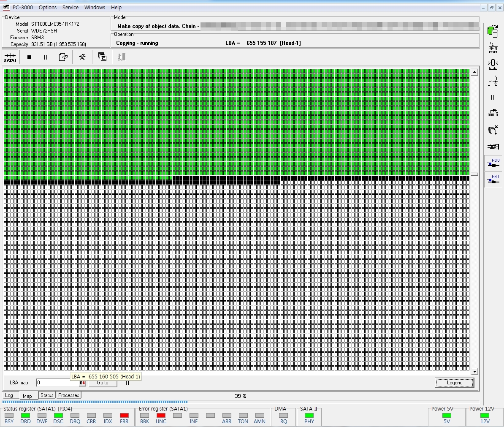Click the DMA RQ indicator
Screen dimensions: 504x427
(x=284, y=416)
